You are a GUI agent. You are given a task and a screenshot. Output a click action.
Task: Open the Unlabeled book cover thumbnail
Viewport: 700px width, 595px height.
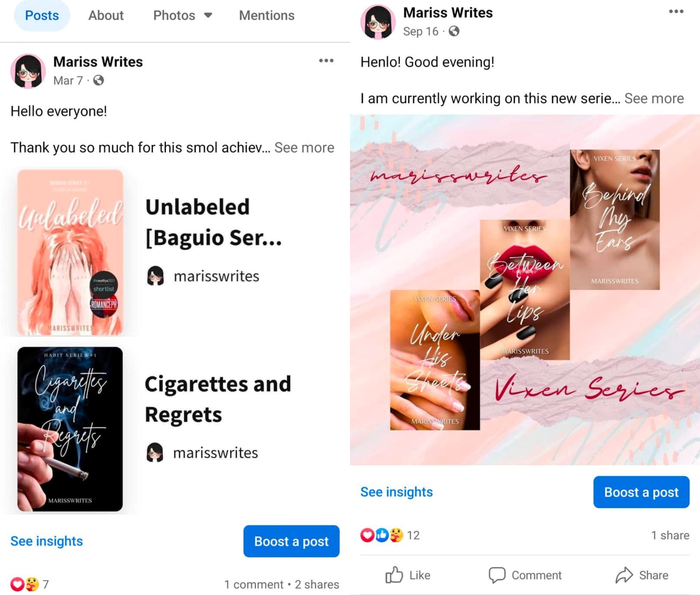click(x=70, y=252)
